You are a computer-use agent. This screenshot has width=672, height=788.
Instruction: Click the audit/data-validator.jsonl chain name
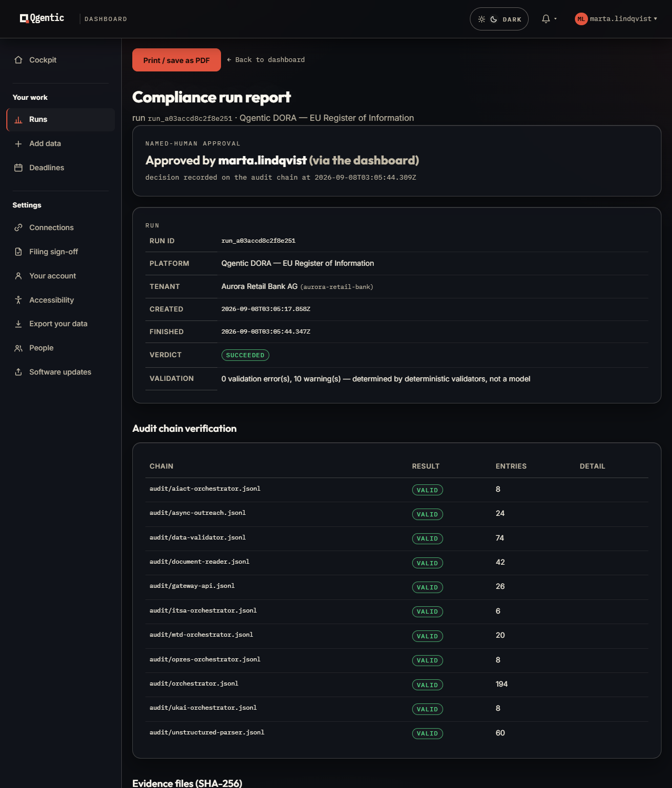tap(197, 538)
